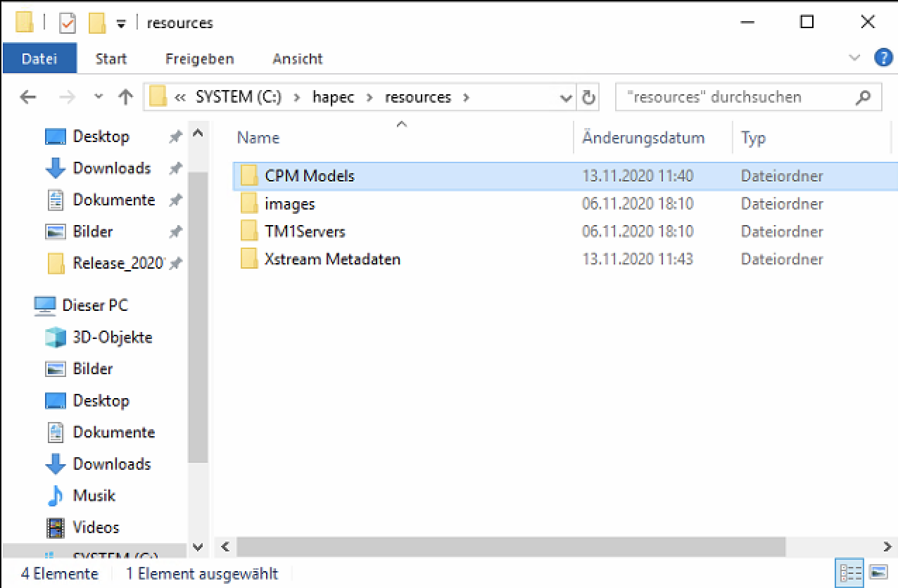Expand the recent locations dropdown

coord(99,97)
